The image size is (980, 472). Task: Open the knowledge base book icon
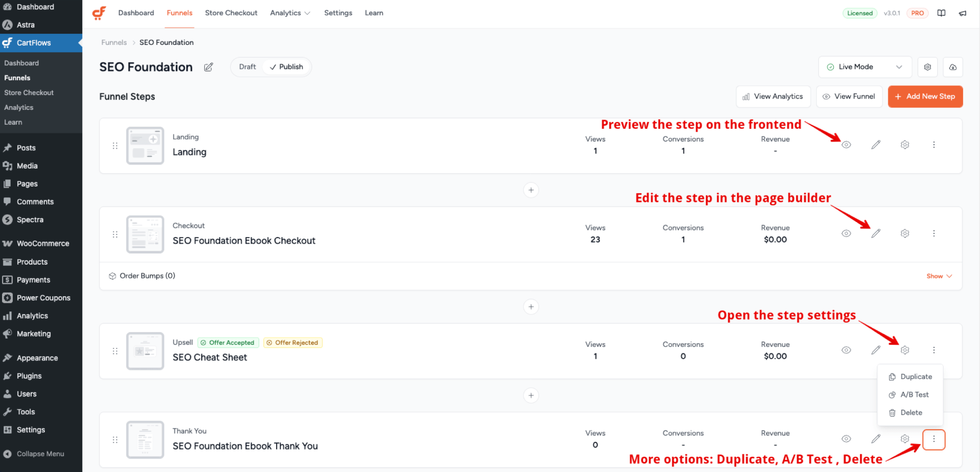click(941, 13)
